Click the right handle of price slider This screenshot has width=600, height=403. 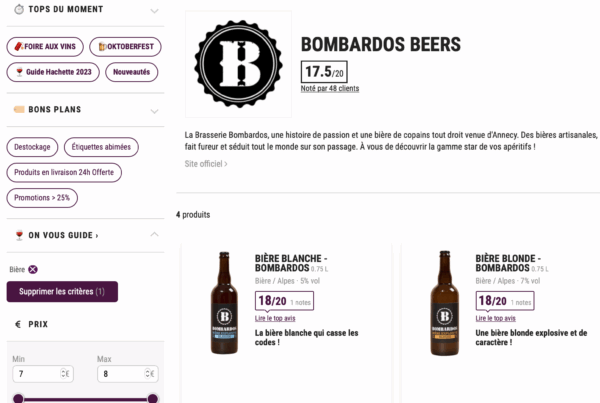pos(152,399)
